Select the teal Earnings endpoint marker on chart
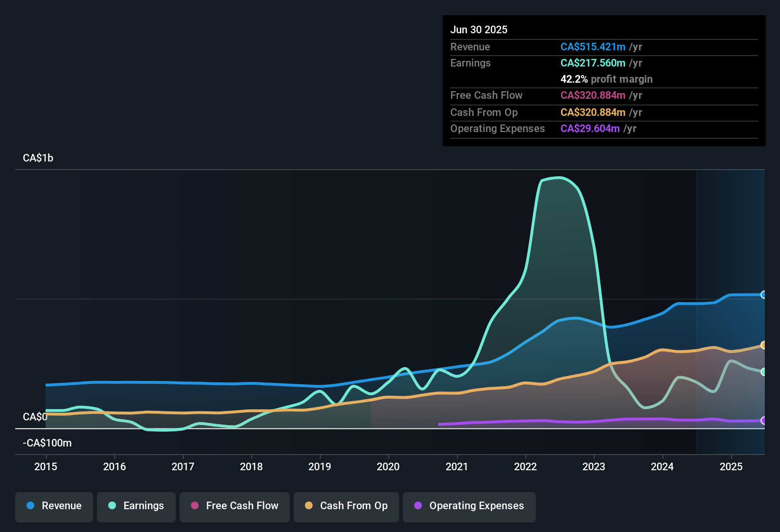The width and height of the screenshot is (780, 532). pyautogui.click(x=764, y=372)
